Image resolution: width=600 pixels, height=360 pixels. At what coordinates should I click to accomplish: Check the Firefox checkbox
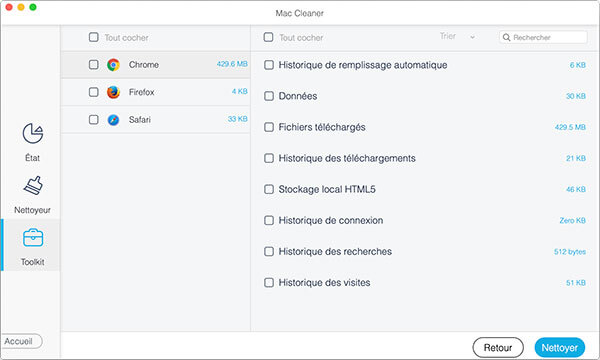pyautogui.click(x=93, y=92)
